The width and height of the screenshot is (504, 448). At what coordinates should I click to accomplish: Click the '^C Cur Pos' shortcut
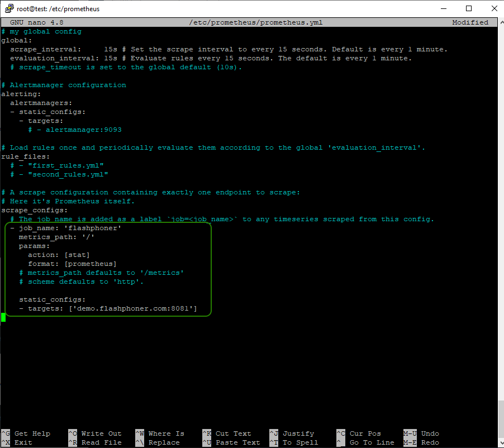(x=359, y=433)
